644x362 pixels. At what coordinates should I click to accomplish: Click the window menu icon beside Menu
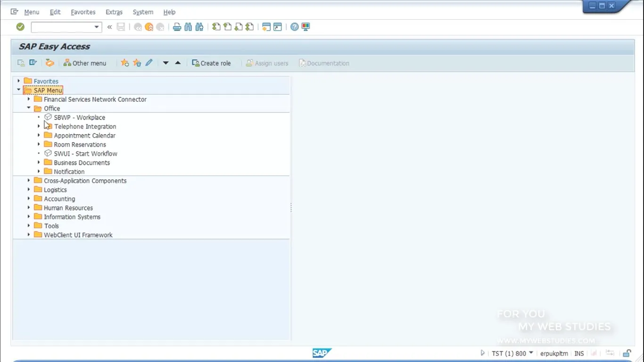pos(14,12)
